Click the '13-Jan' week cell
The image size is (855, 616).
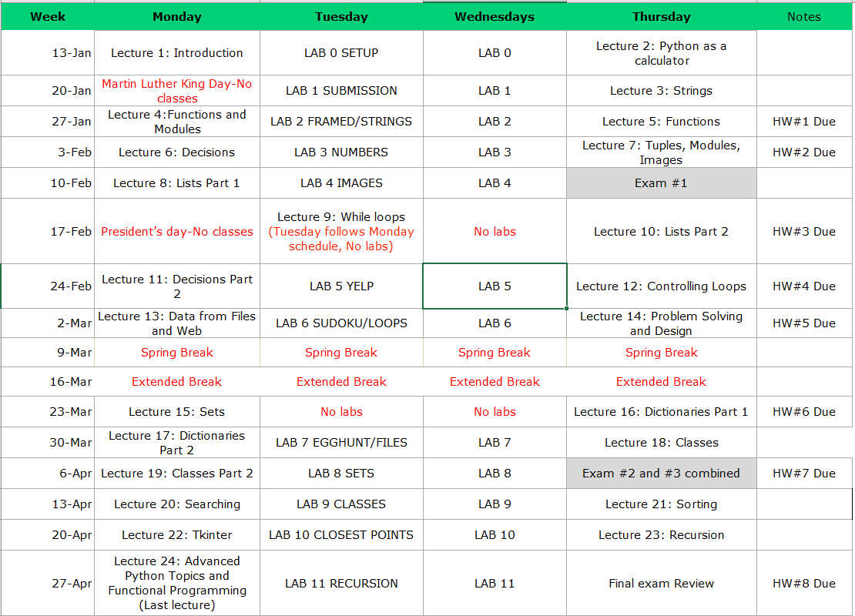pos(48,53)
